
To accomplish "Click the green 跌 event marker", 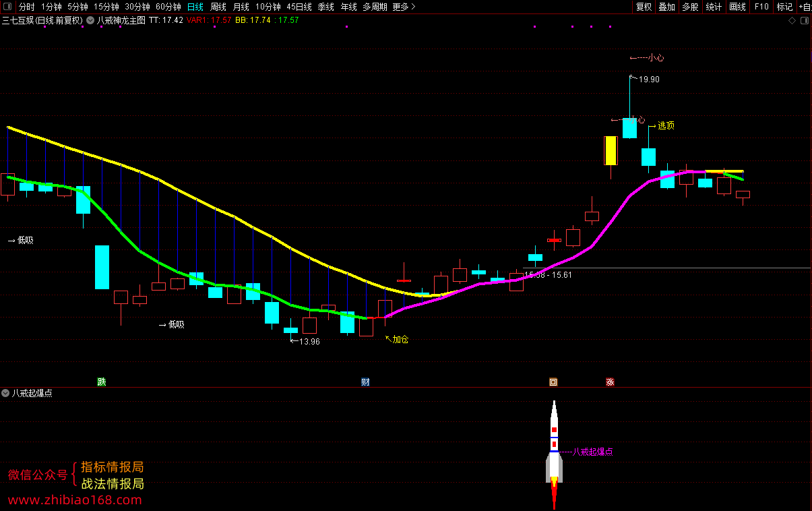I will [102, 382].
